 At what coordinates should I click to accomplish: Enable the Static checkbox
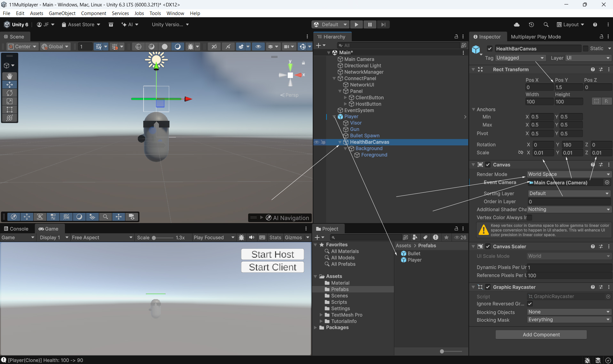585,49
